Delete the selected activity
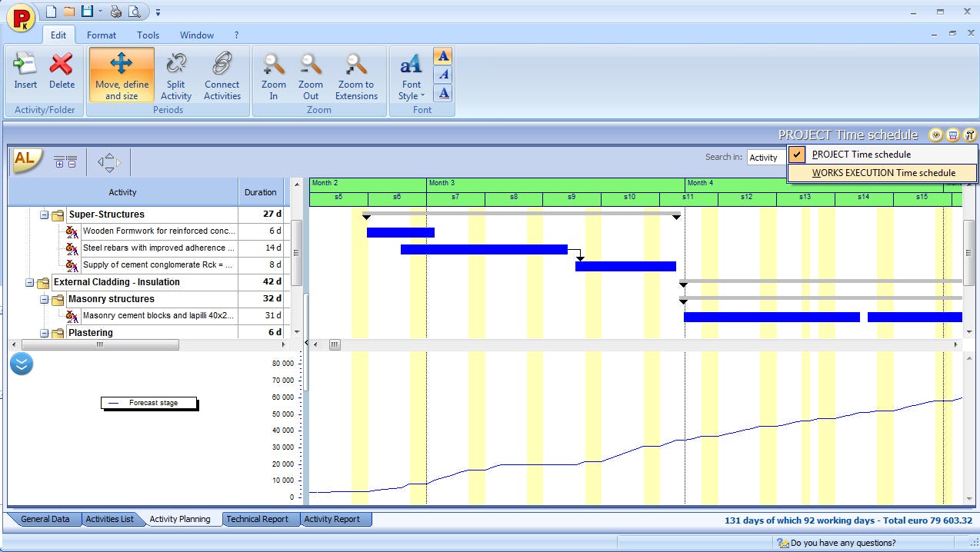The image size is (980, 552). click(62, 73)
